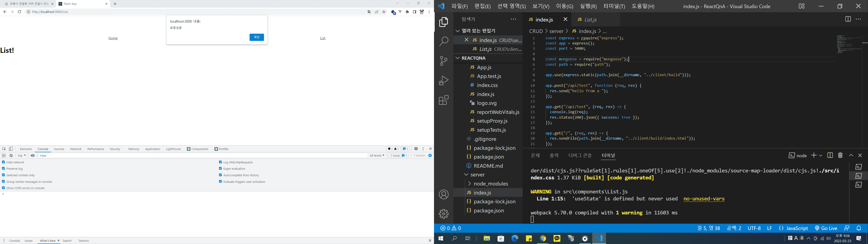
Task: Switch to the Network tab in DevTools
Action: [75, 149]
